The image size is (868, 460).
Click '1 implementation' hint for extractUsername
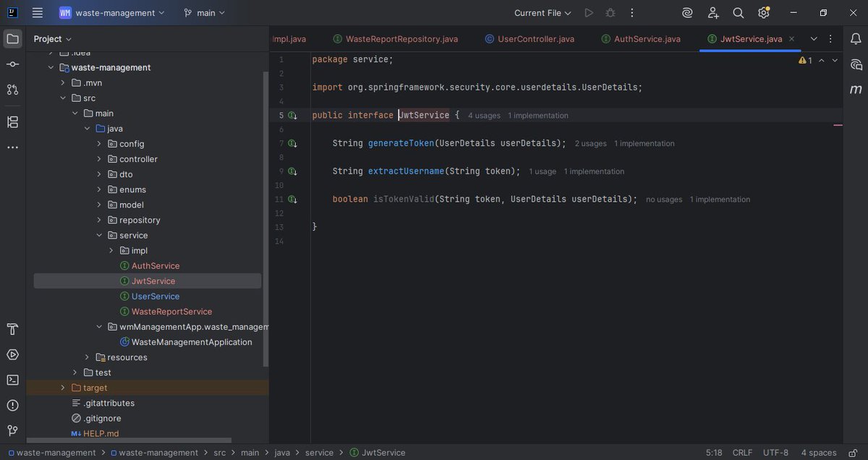point(594,172)
